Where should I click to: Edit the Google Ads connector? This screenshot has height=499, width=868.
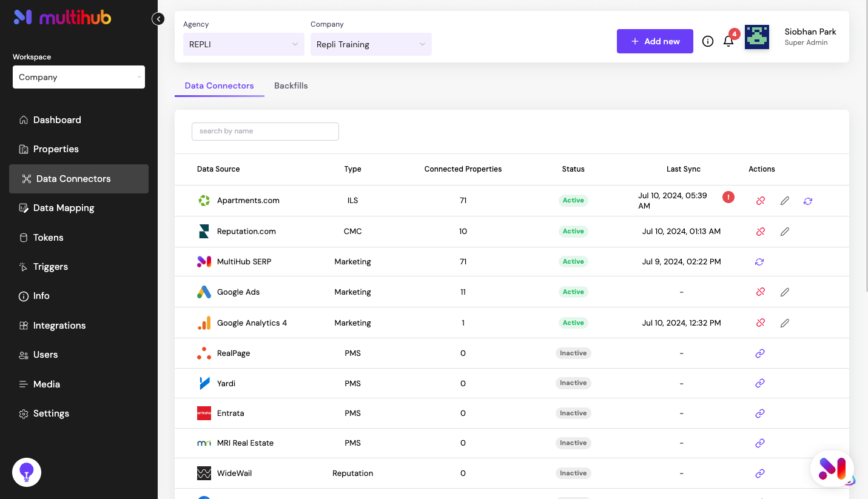[785, 292]
